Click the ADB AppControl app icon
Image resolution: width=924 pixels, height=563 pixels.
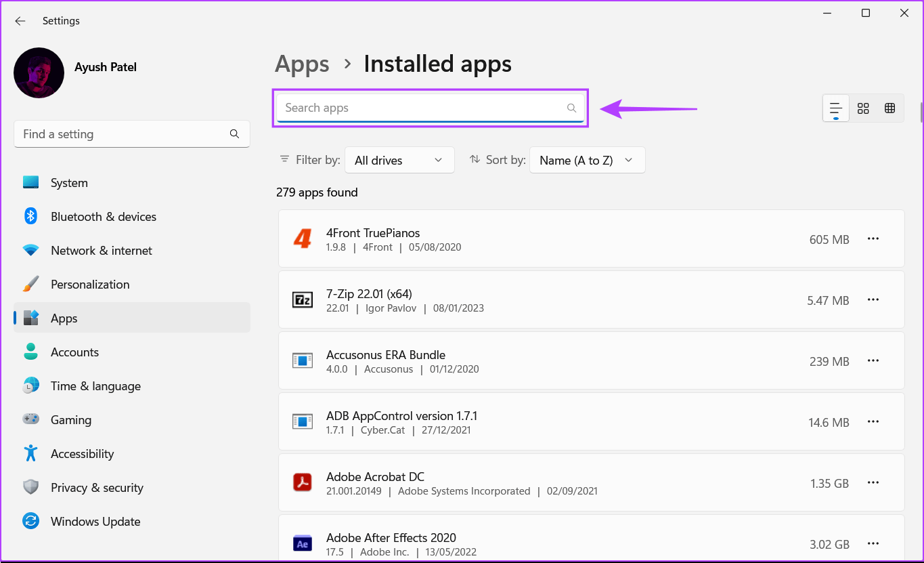pos(302,421)
